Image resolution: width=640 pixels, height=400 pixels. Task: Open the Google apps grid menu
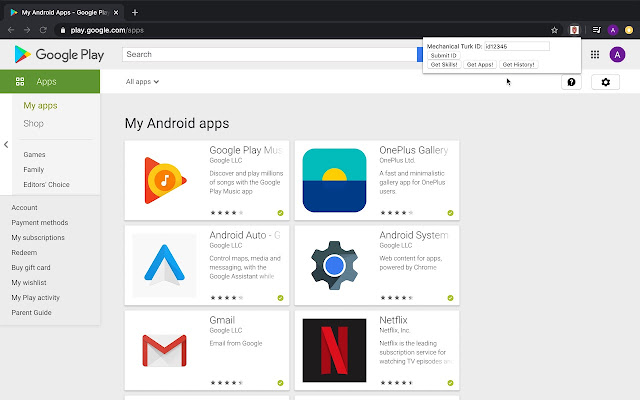pos(595,54)
